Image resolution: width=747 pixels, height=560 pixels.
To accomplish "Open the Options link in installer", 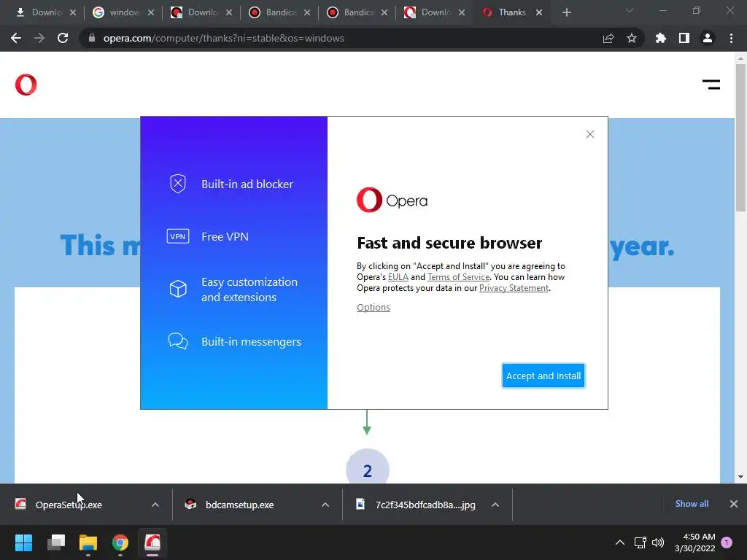I will 373,307.
